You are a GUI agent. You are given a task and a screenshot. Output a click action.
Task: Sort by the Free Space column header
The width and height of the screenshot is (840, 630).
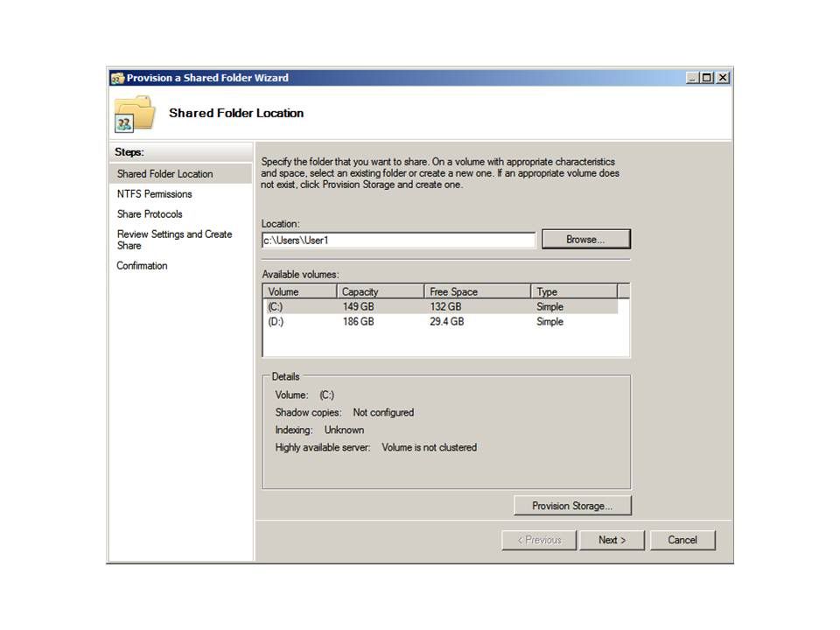tap(477, 291)
